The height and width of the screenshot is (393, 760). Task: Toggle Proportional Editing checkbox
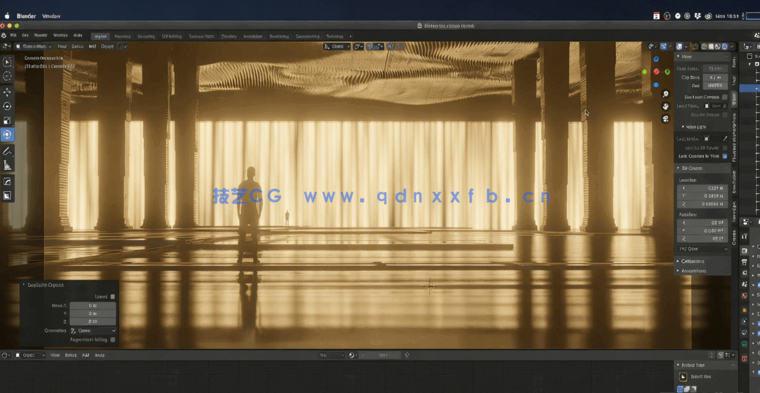112,340
